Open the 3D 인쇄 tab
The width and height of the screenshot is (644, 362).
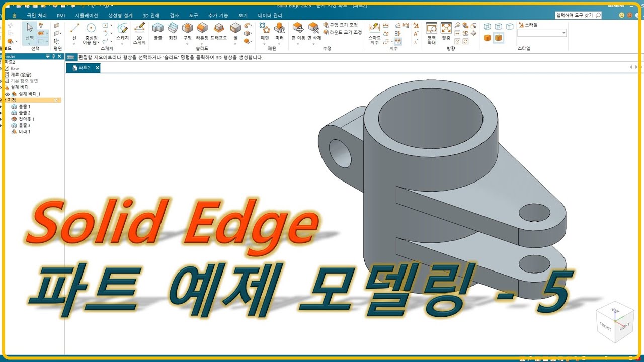151,16
